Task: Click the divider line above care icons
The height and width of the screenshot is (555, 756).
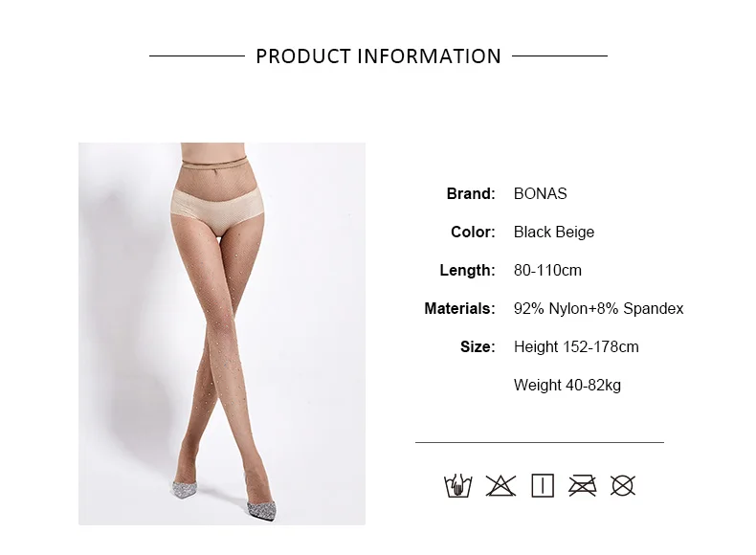Action: (x=540, y=442)
